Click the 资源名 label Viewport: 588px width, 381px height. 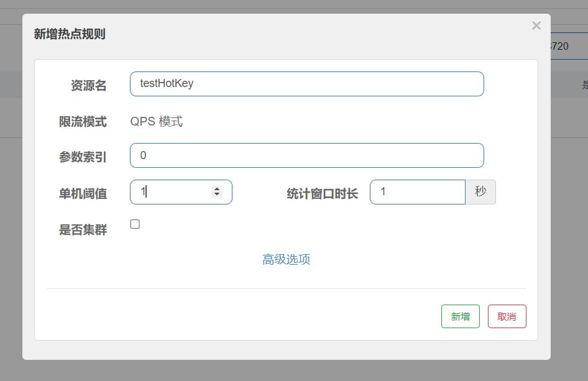pos(89,86)
